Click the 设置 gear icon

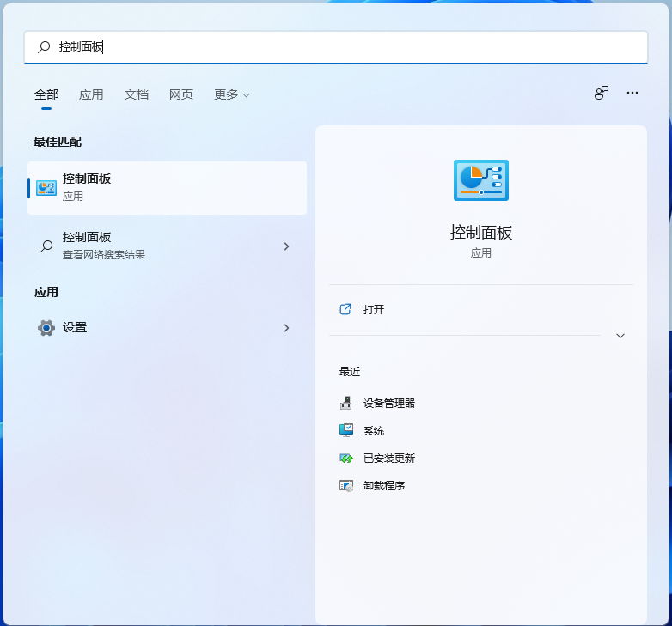(46, 328)
